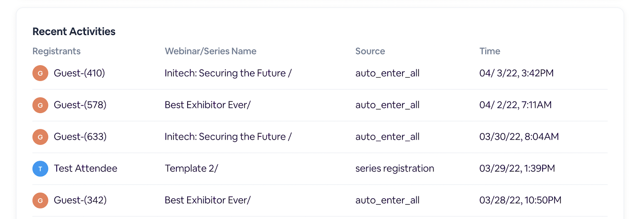Click the Source column header
The image size is (644, 219).
coord(370,51)
